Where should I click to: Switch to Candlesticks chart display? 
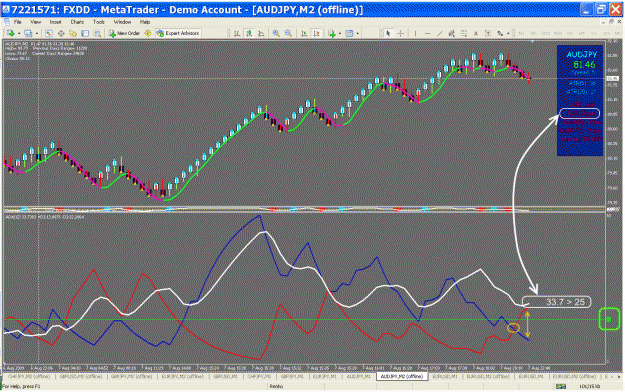point(249,33)
